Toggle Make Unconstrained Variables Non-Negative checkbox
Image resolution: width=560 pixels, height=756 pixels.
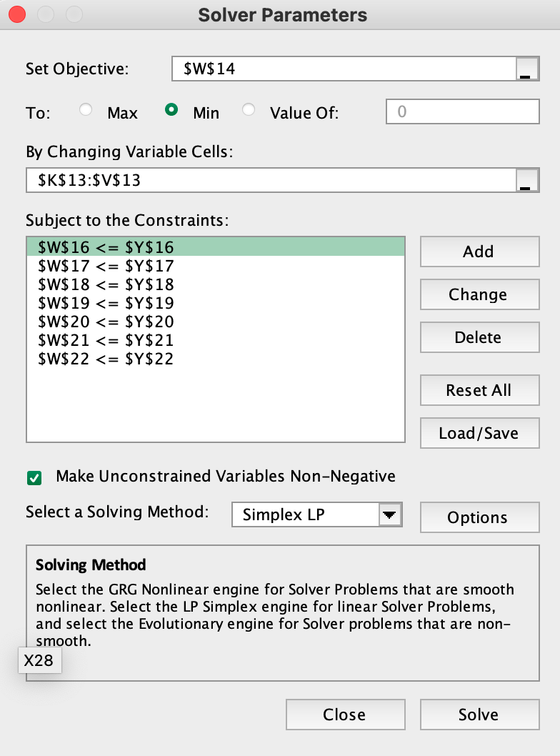click(34, 477)
